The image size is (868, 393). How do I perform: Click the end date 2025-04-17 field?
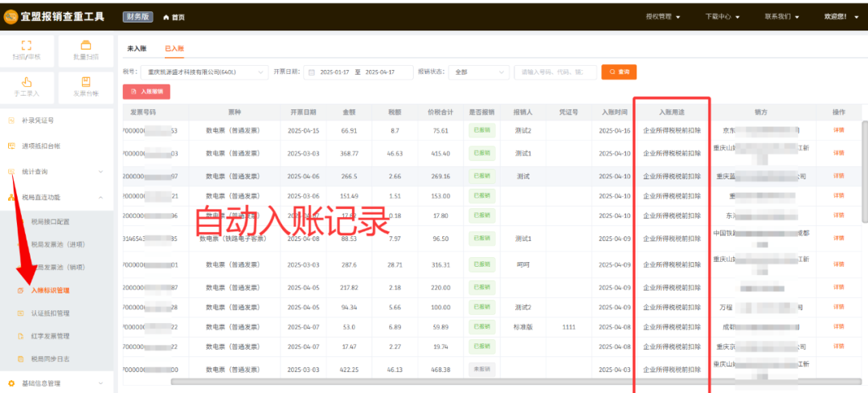(x=381, y=72)
